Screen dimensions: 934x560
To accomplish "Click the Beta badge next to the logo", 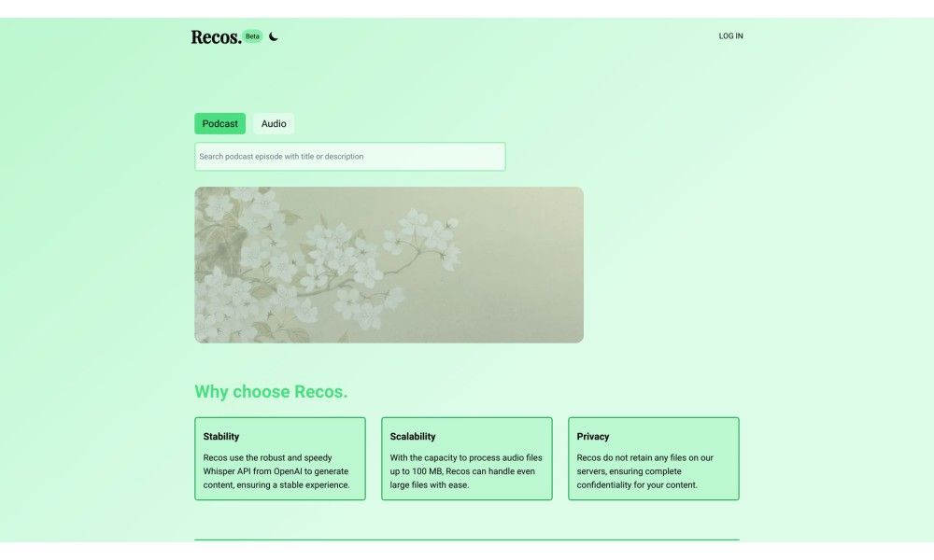I will click(x=252, y=36).
